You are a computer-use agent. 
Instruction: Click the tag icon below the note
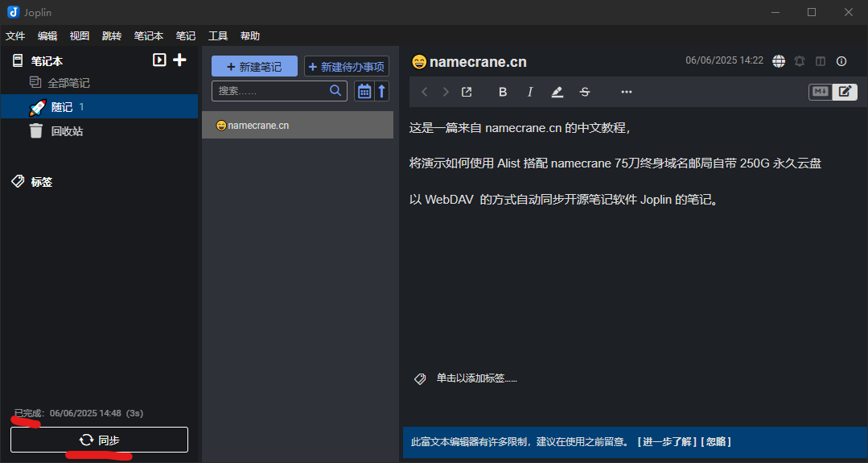pos(420,378)
